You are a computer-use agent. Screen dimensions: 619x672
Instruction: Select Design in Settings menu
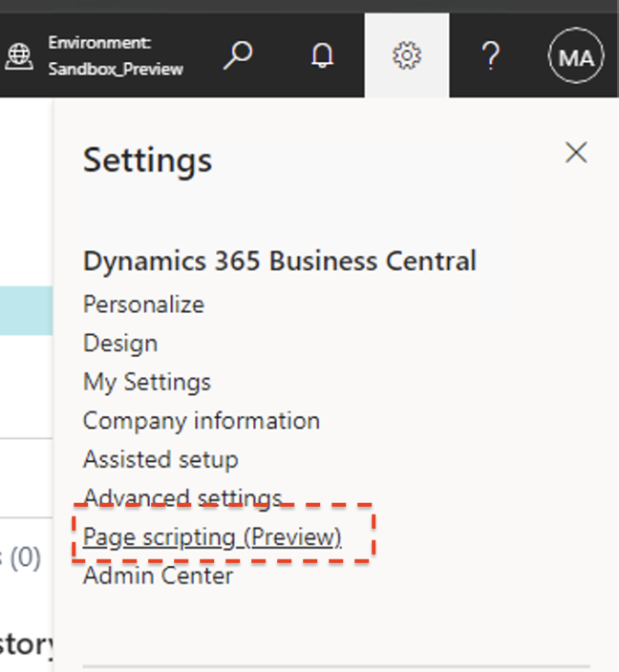tap(120, 344)
